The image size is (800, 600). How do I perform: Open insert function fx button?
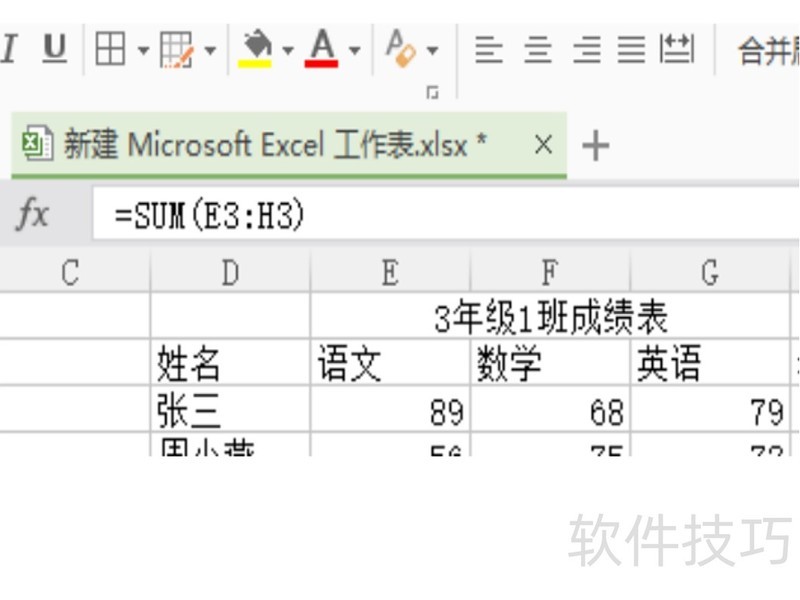(x=33, y=214)
